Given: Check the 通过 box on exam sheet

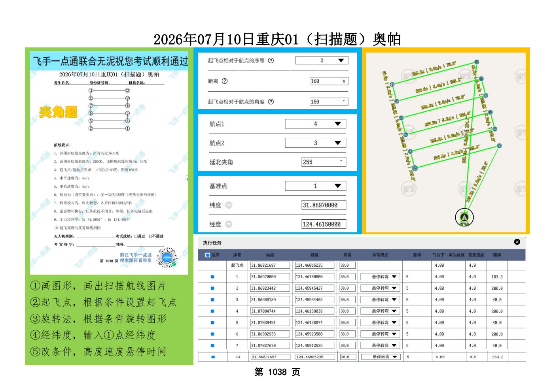Looking at the screenshot, I should pyautogui.click(x=136, y=236).
